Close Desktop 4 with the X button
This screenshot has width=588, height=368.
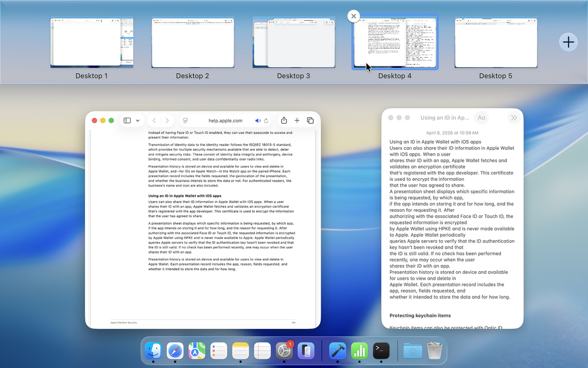point(353,16)
